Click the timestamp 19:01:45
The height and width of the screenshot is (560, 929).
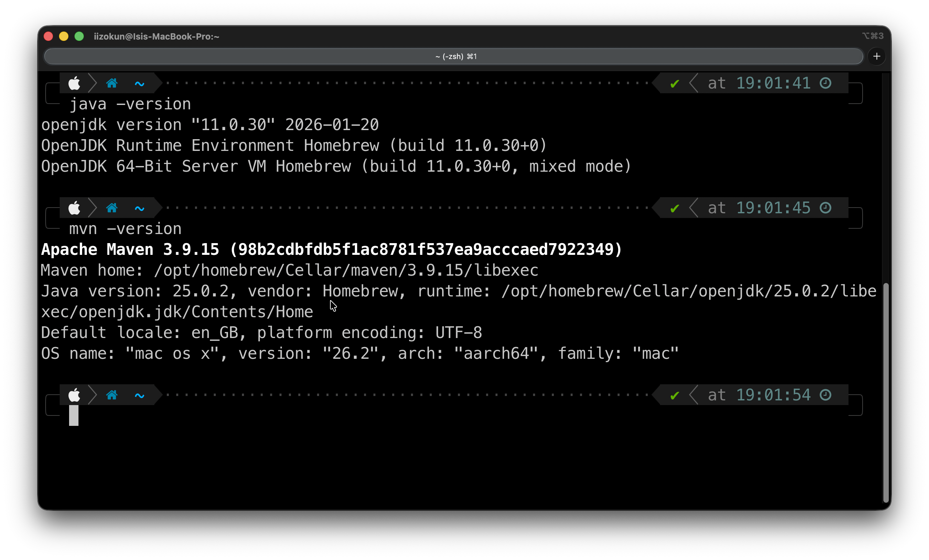(x=773, y=208)
